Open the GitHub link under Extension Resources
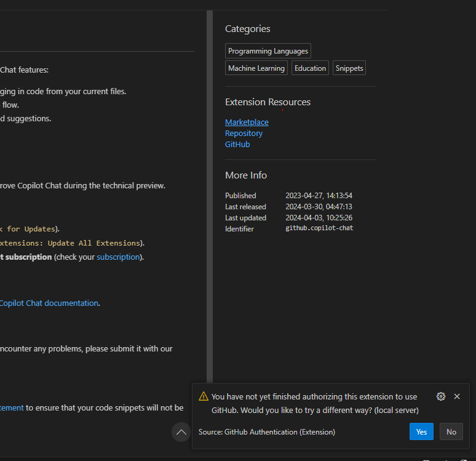 (237, 144)
